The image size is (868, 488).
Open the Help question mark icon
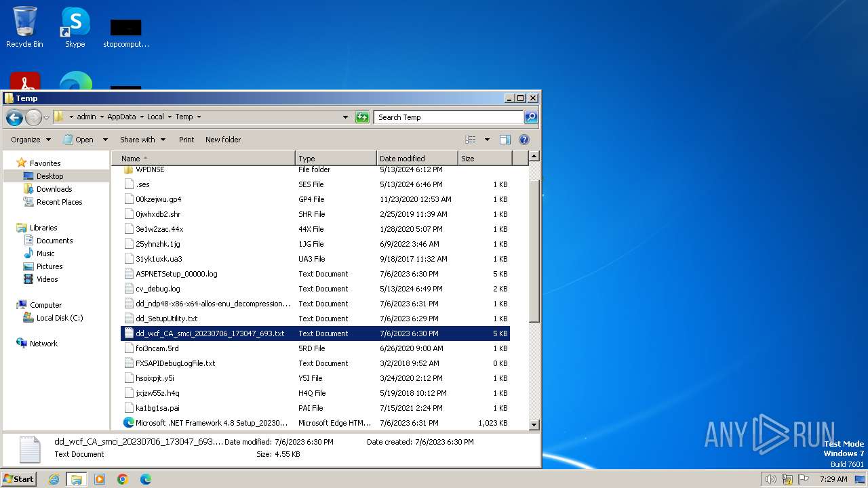coord(524,140)
